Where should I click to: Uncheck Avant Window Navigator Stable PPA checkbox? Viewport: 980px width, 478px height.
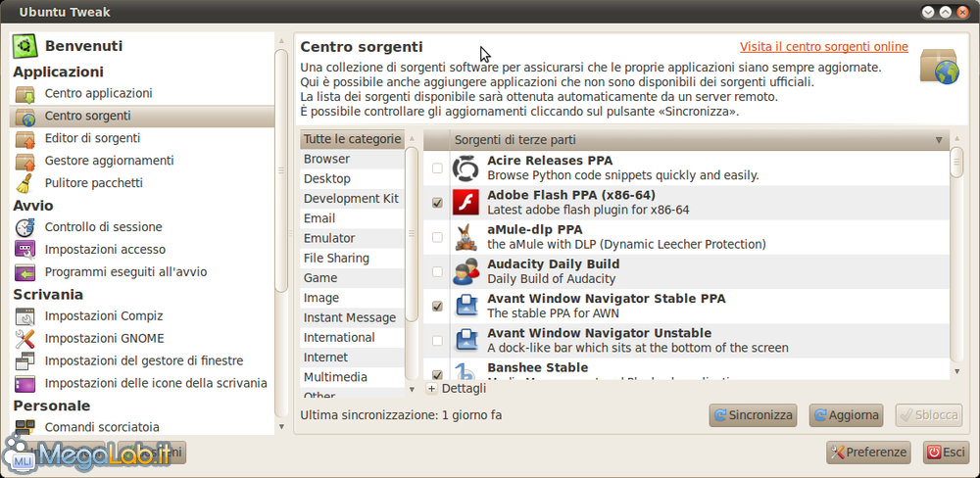coord(437,307)
